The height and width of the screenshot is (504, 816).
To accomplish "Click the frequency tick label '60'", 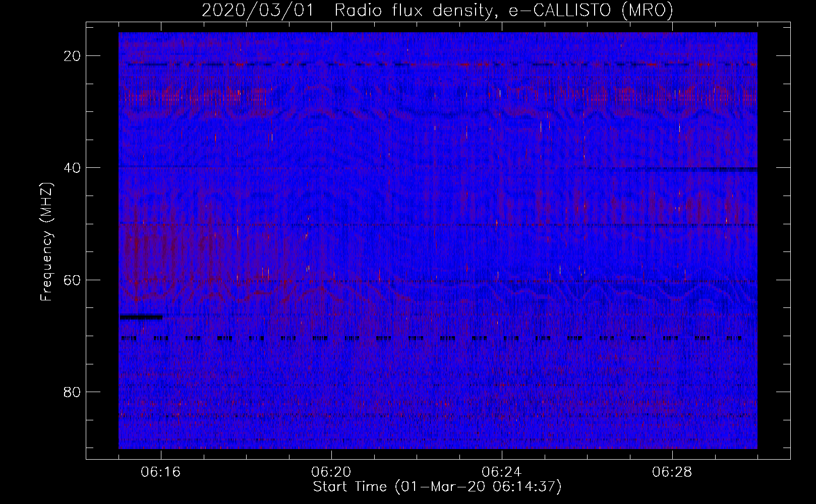I will coord(73,280).
